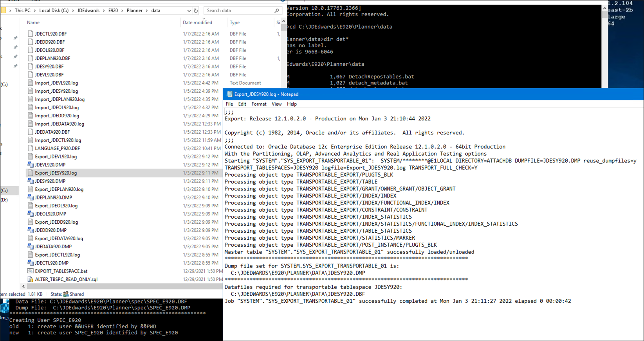Viewport: 644px width, 341px height.
Task: Sort files by the Name column header
Action: pos(33,23)
